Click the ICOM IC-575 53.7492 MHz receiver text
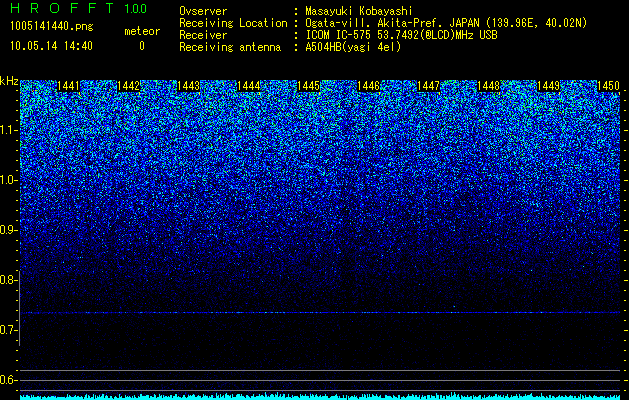Image resolution: width=629 pixels, height=400 pixels. click(x=401, y=35)
